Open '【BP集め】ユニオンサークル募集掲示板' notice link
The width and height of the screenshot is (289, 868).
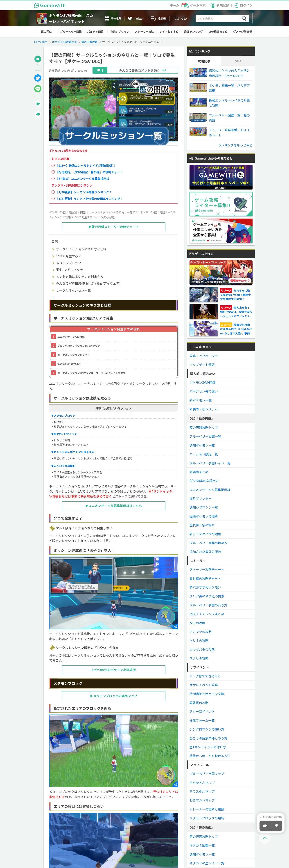click(x=83, y=179)
